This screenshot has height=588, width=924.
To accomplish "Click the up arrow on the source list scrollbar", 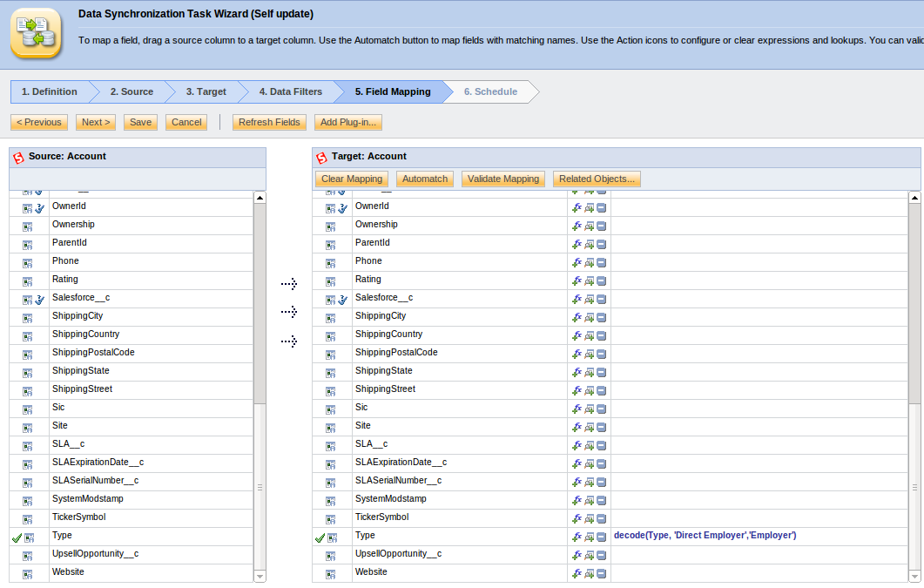I will point(259,197).
